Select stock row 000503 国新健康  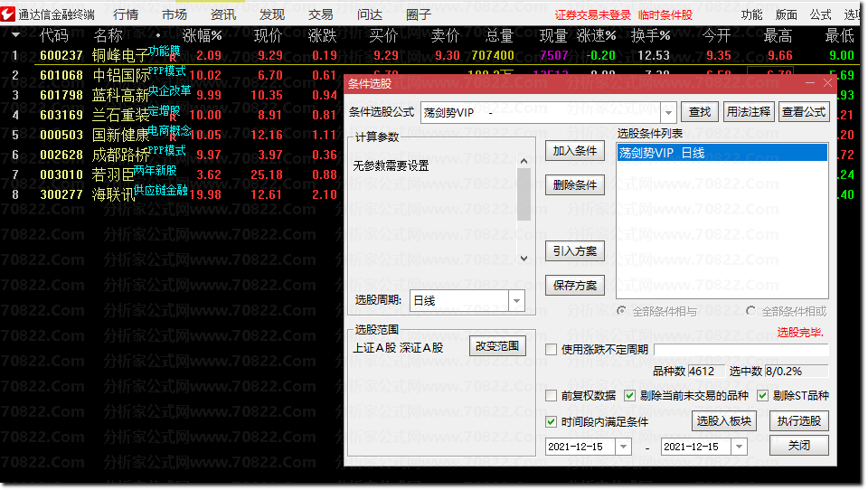pos(172,135)
